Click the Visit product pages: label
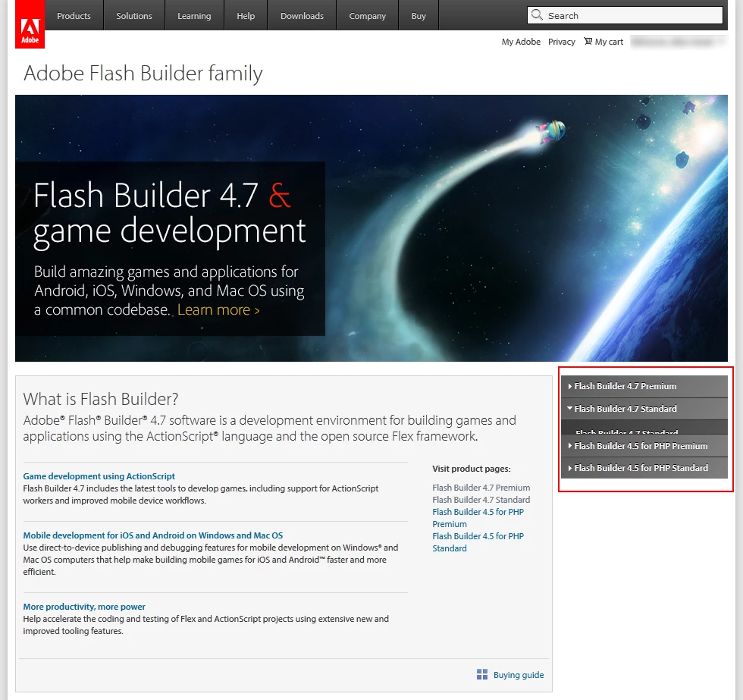The image size is (743, 700). (471, 469)
